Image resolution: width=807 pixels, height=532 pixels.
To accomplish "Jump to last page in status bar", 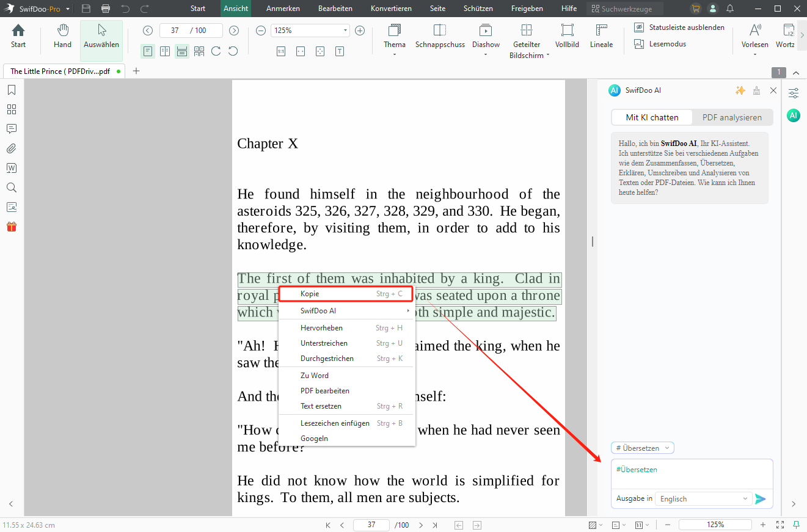I will (435, 525).
